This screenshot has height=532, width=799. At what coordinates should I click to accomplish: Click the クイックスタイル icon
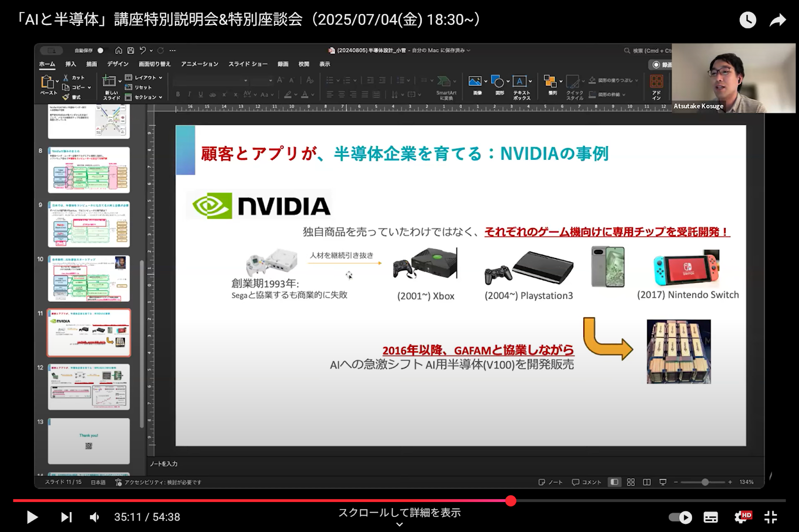[x=574, y=81]
